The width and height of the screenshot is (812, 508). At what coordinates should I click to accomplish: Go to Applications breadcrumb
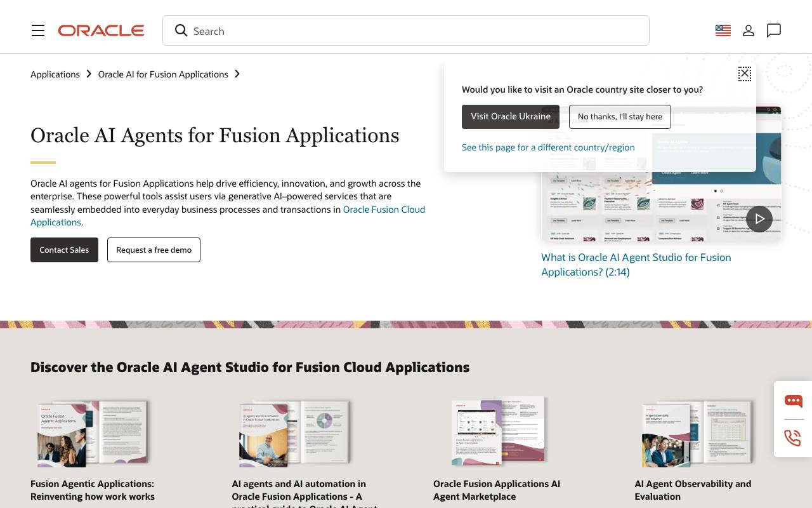pyautogui.click(x=55, y=74)
